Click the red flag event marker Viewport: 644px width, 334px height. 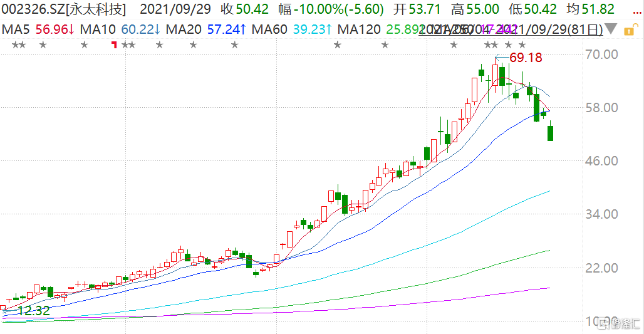(113, 44)
